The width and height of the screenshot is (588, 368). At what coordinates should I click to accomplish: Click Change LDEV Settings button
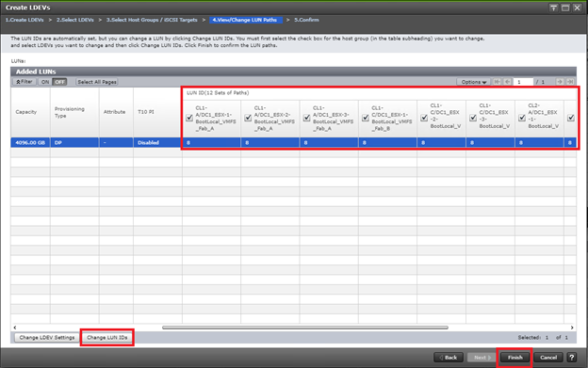(47, 337)
